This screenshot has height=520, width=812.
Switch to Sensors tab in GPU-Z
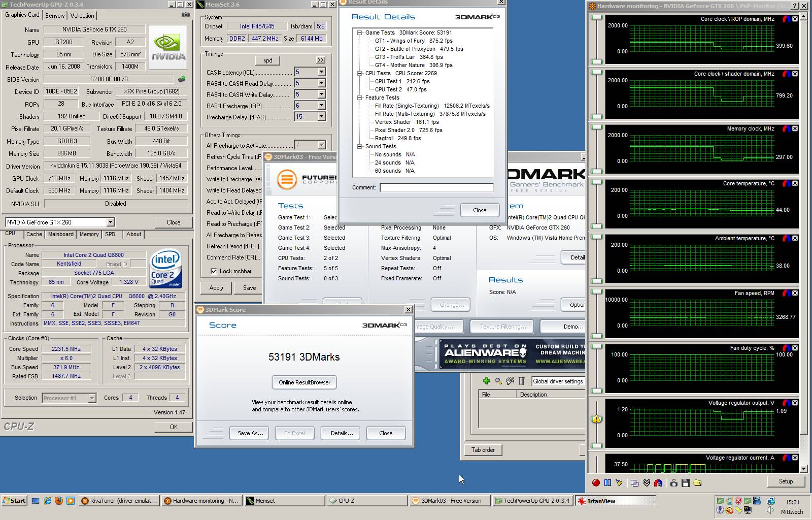point(55,16)
